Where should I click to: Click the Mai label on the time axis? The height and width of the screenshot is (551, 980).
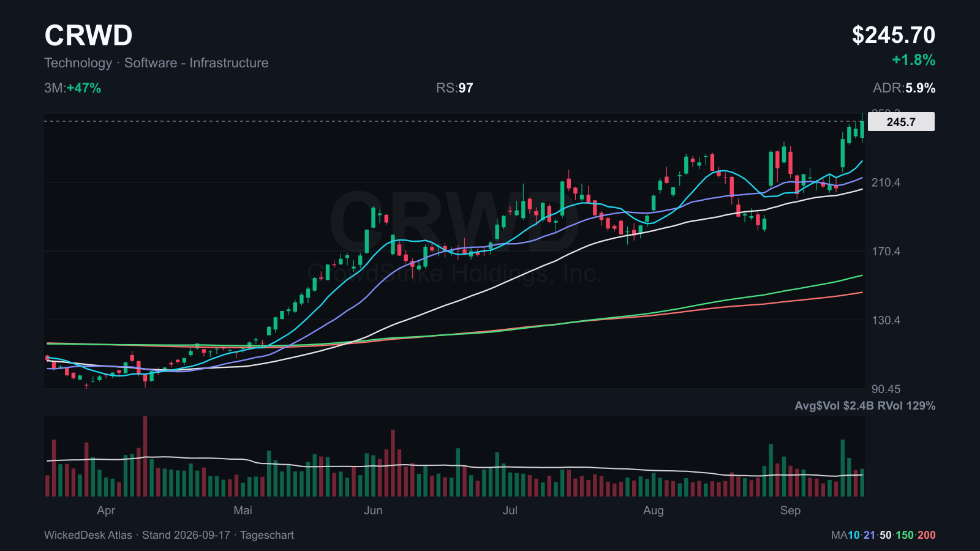point(243,511)
